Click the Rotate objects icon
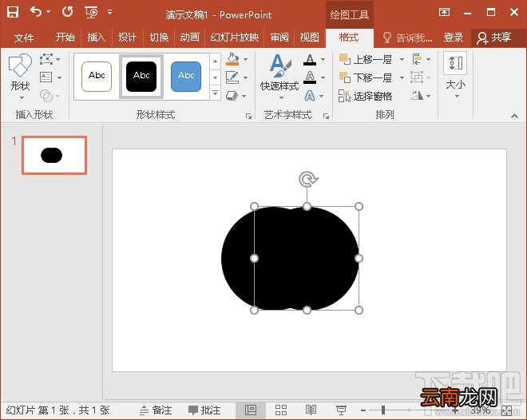 (x=417, y=96)
